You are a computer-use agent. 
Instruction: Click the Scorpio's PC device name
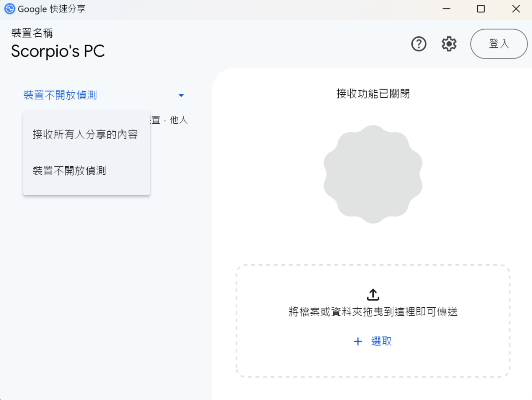58,51
